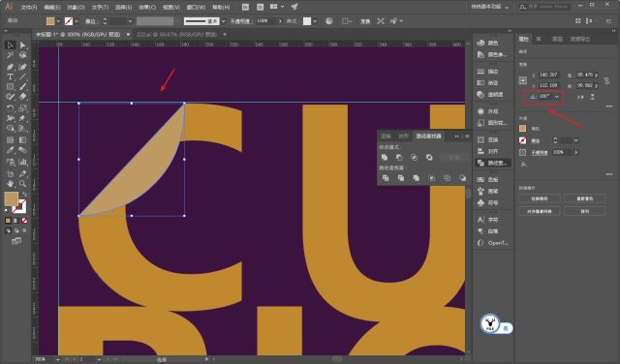Click the 位移路径 (Offset Path) button
The width and height of the screenshot is (620, 364).
point(540,198)
